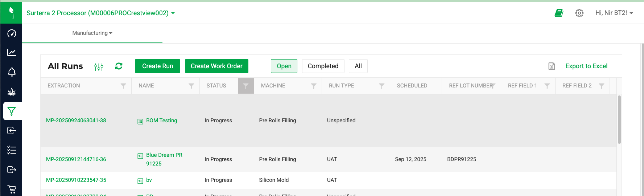Click the Create Run button
644x196 pixels.
coord(157,66)
